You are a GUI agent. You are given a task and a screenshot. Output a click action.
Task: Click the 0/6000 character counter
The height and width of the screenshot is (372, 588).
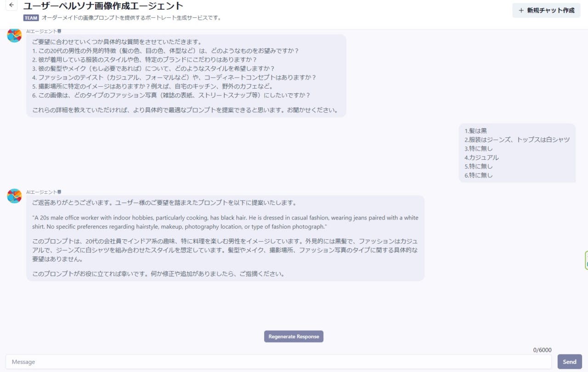click(x=542, y=350)
